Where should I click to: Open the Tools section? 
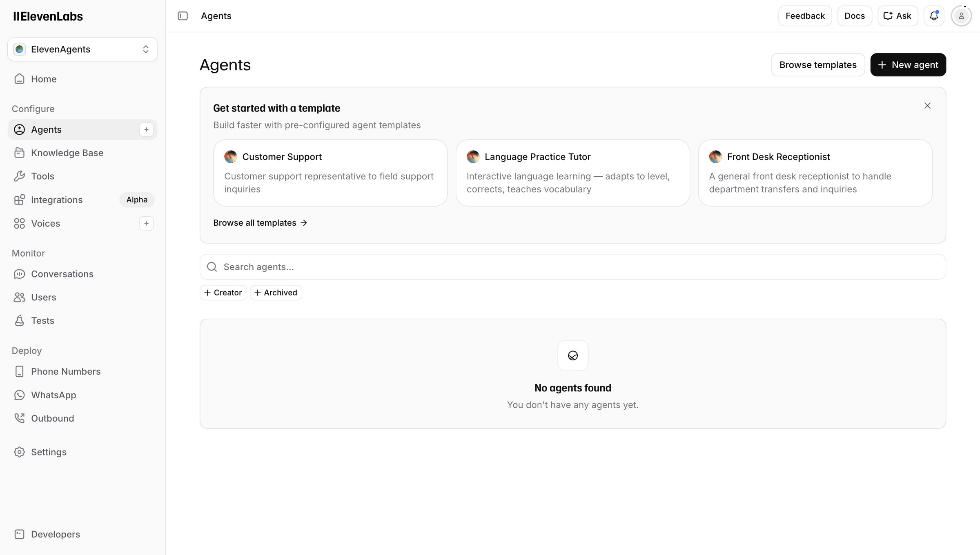(82, 176)
